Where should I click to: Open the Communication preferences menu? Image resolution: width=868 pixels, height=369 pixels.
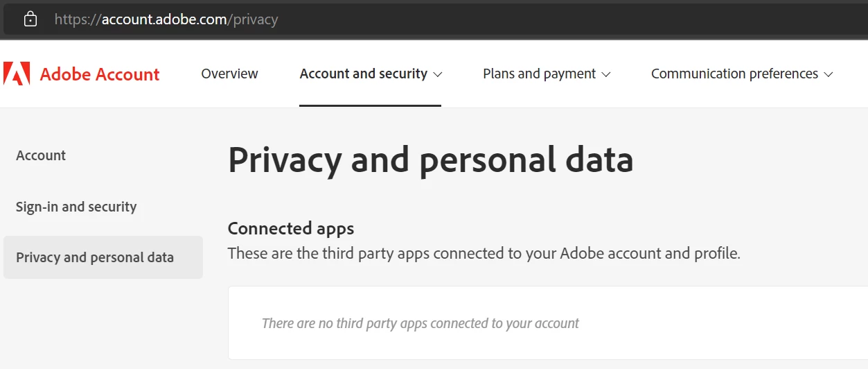(x=734, y=74)
